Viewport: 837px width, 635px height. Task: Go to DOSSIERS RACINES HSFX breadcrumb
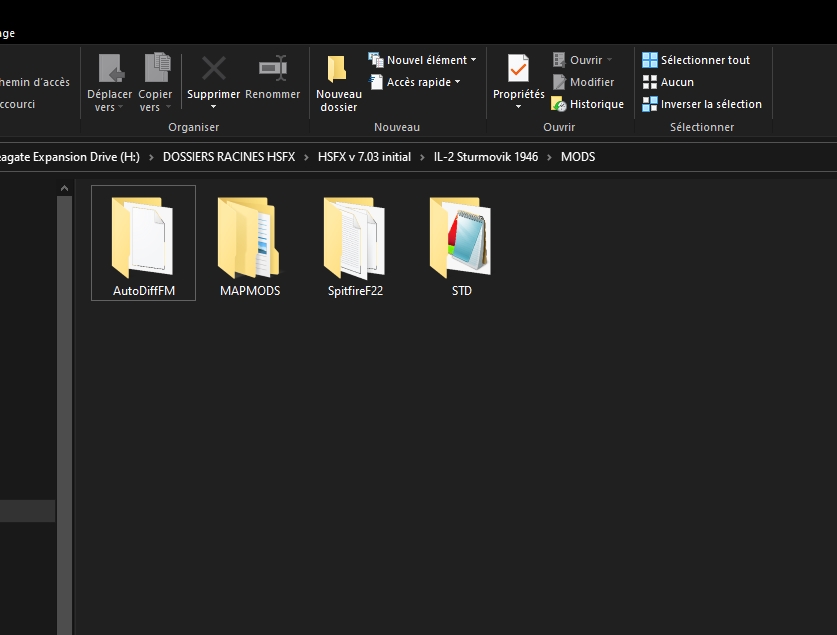229,157
